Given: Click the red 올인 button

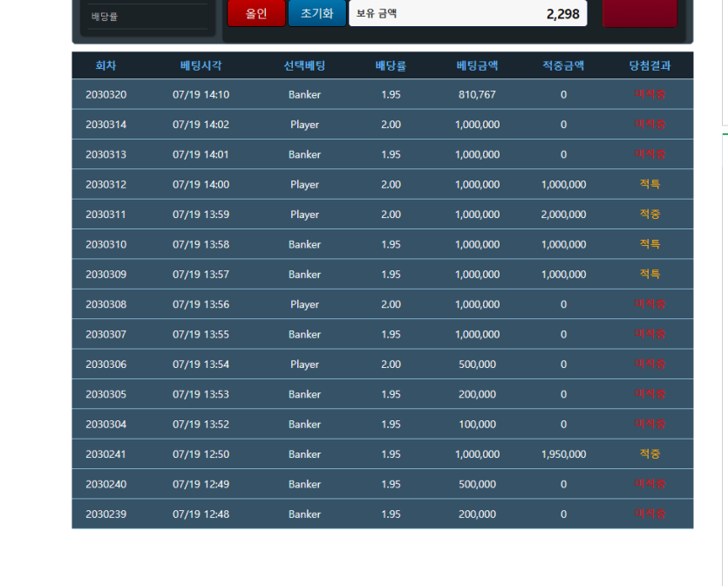Looking at the screenshot, I should (256, 13).
